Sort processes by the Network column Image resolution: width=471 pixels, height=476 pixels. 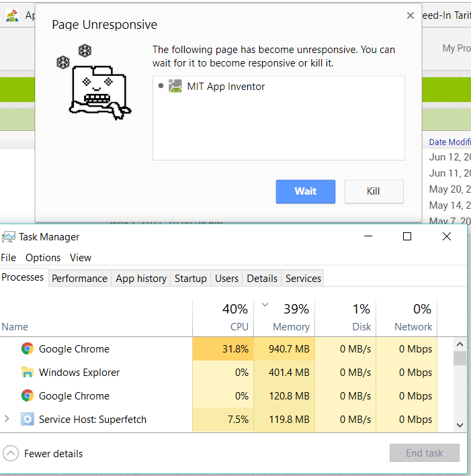click(x=407, y=318)
